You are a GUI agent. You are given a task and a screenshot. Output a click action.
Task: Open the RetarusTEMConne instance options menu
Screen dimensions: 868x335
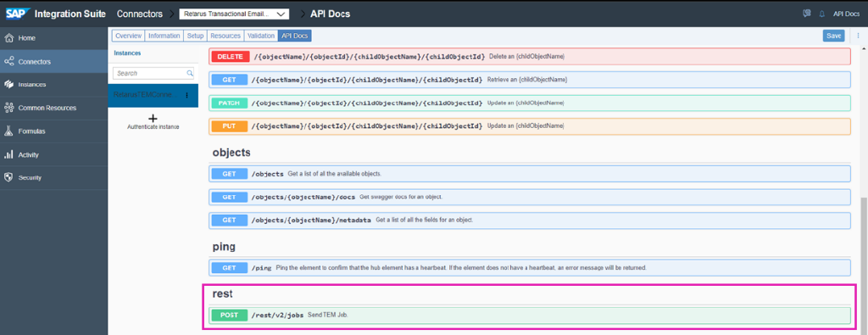pos(186,95)
